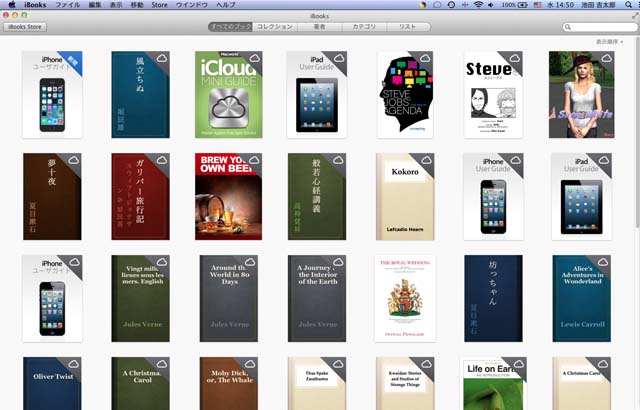Switch to the コレクション tab
This screenshot has height=410, width=640.
coord(275,27)
